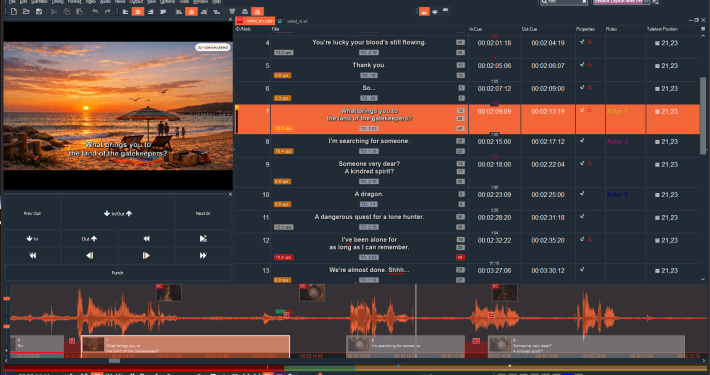Click the fast-forward double arrow button

tap(203, 255)
